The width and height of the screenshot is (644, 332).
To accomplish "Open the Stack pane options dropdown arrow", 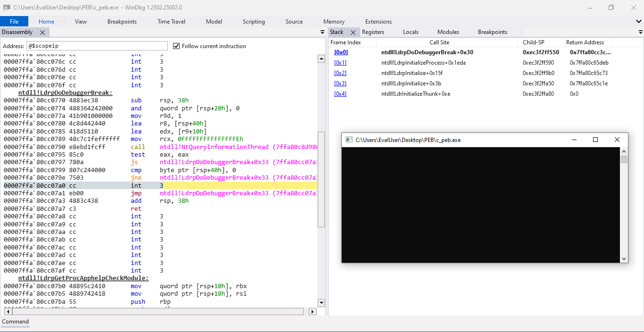I will pos(641,33).
